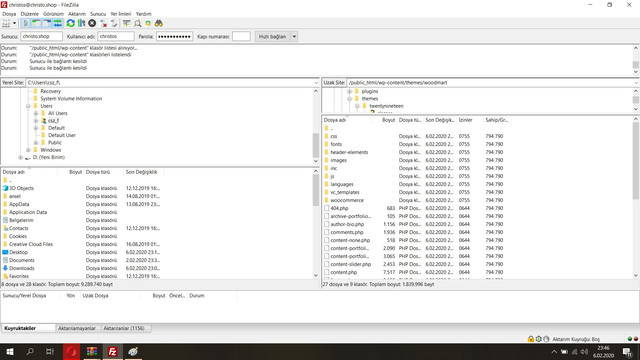Open the Görünüm menu
The width and height of the screenshot is (640, 360).
point(53,14)
